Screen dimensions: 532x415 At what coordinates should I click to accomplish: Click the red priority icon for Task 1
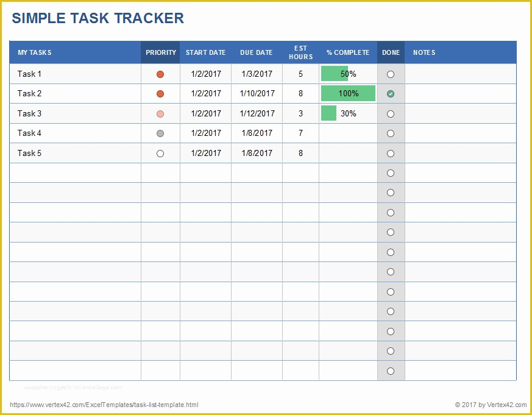[x=160, y=74]
